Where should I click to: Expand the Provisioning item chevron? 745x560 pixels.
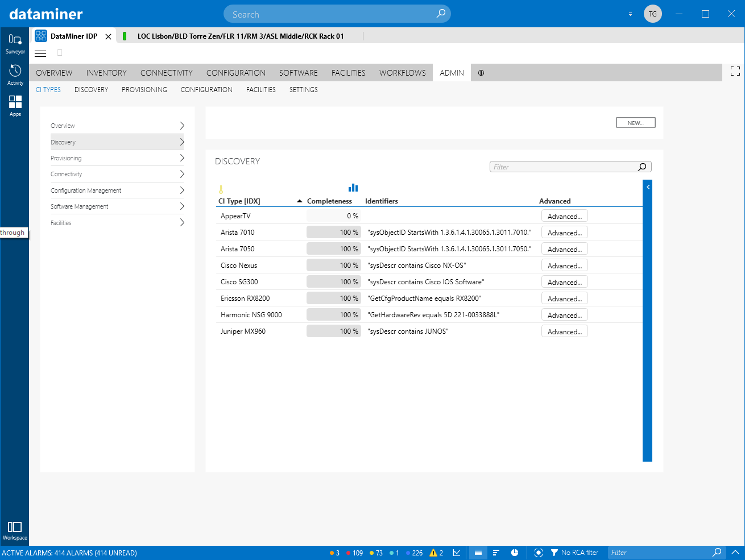pos(182,158)
